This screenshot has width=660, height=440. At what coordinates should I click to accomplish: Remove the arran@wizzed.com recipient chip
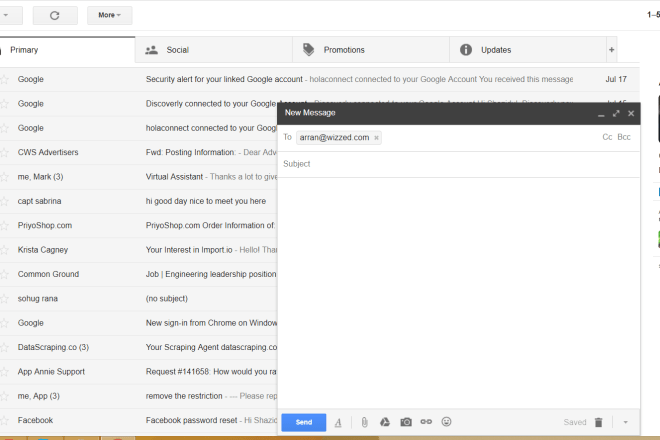[x=377, y=138]
